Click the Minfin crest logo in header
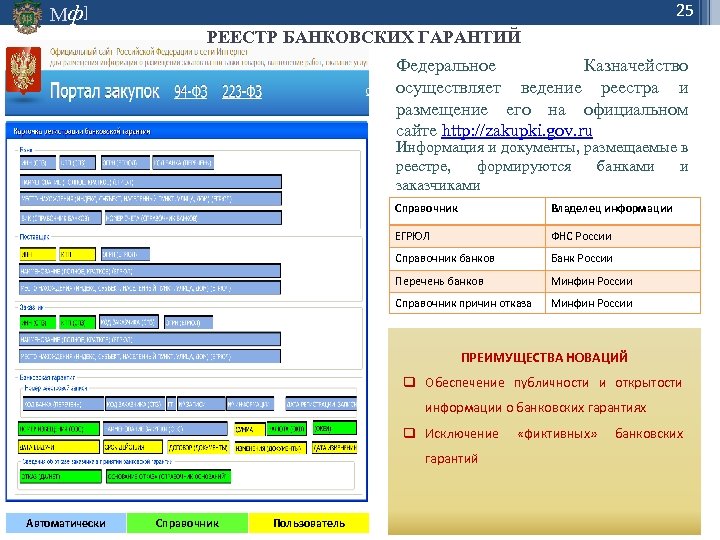720x540 pixels. pos(27,16)
